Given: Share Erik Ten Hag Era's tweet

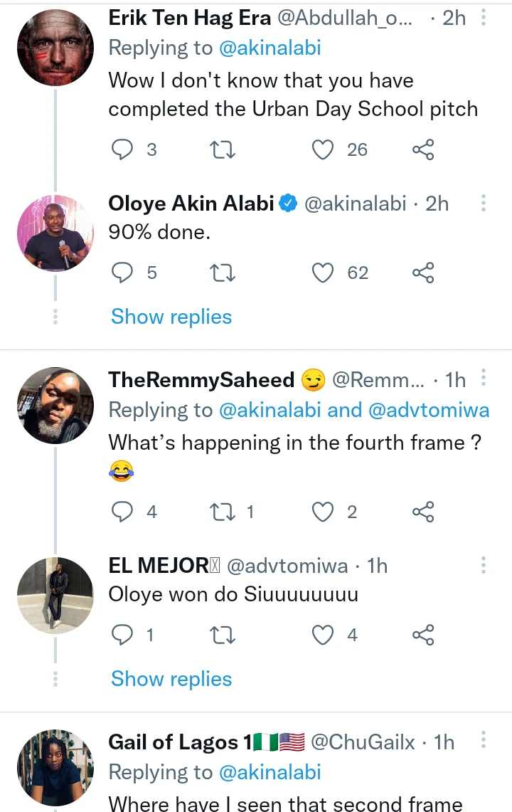Looking at the screenshot, I should pyautogui.click(x=423, y=149).
